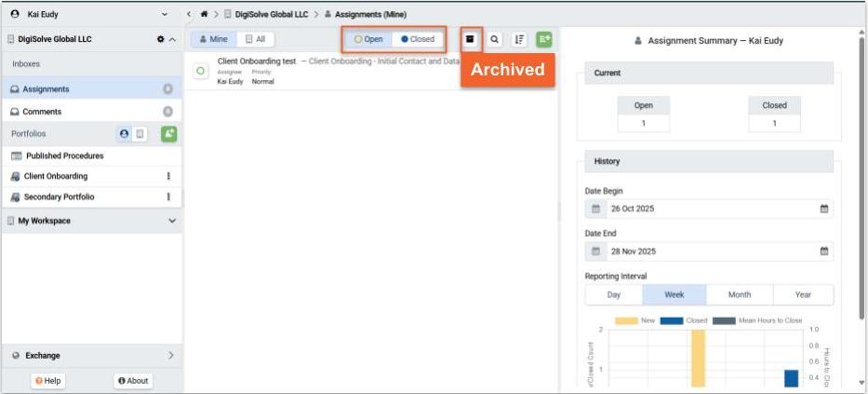Open Client Onboarding three-dot menu
The height and width of the screenshot is (394, 868).
[x=168, y=176]
